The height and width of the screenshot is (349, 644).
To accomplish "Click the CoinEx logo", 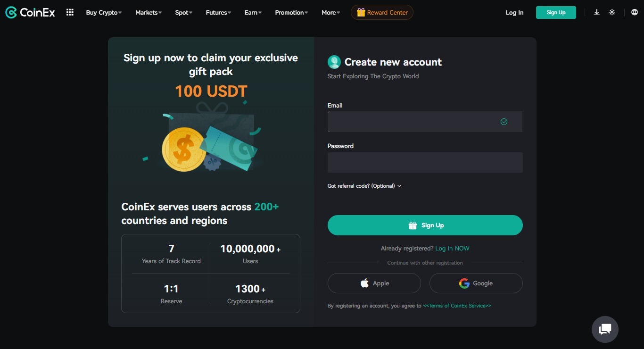I will (30, 13).
